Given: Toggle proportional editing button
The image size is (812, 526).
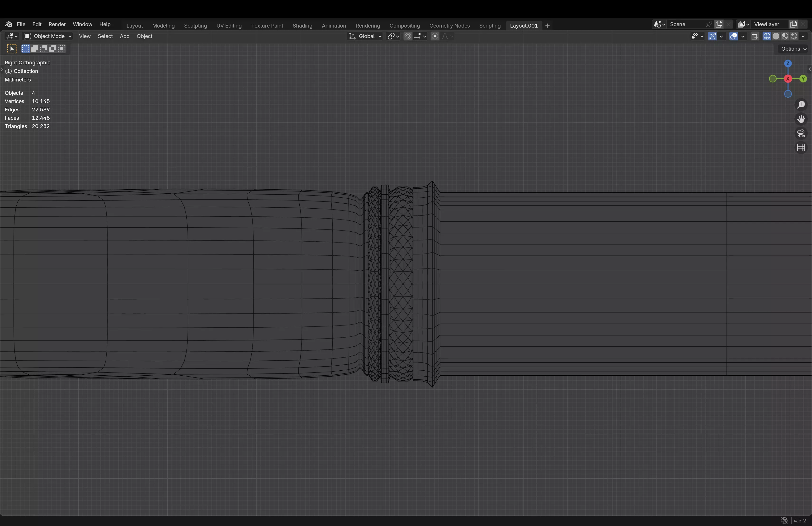Looking at the screenshot, I should coord(435,36).
